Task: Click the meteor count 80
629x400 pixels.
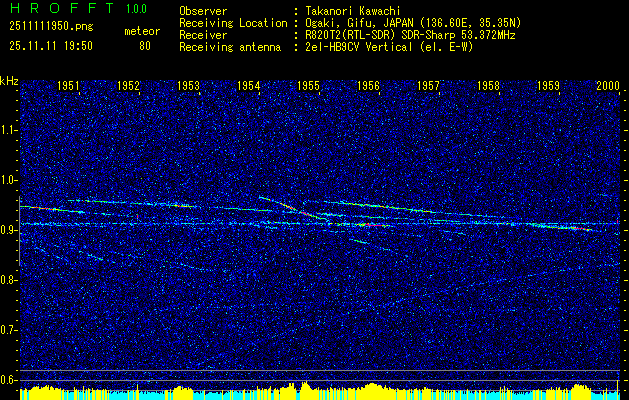Action: pos(145,46)
